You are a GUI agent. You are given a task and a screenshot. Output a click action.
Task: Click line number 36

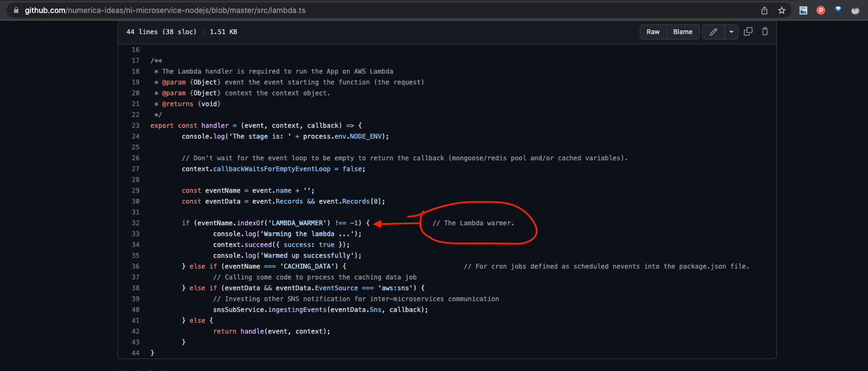[x=136, y=266]
